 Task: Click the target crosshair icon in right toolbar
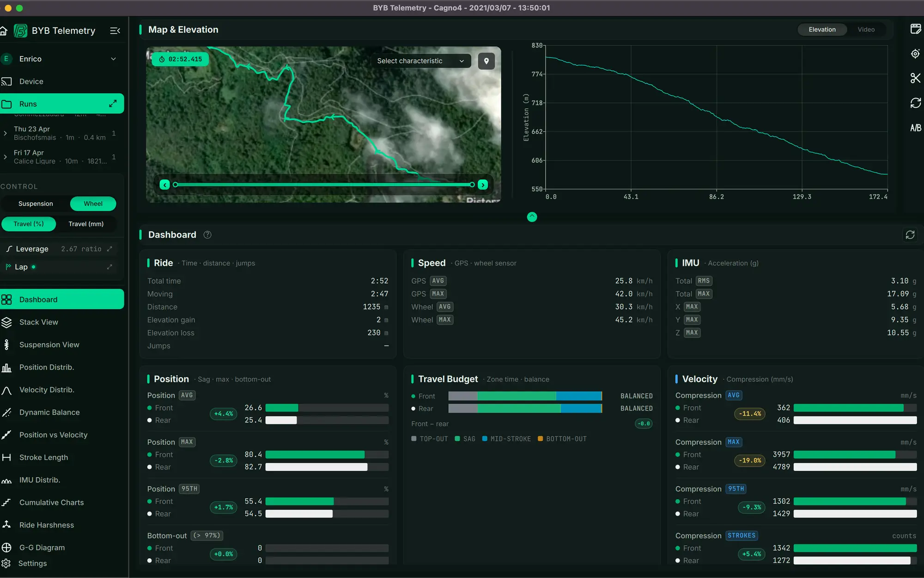[x=915, y=54]
